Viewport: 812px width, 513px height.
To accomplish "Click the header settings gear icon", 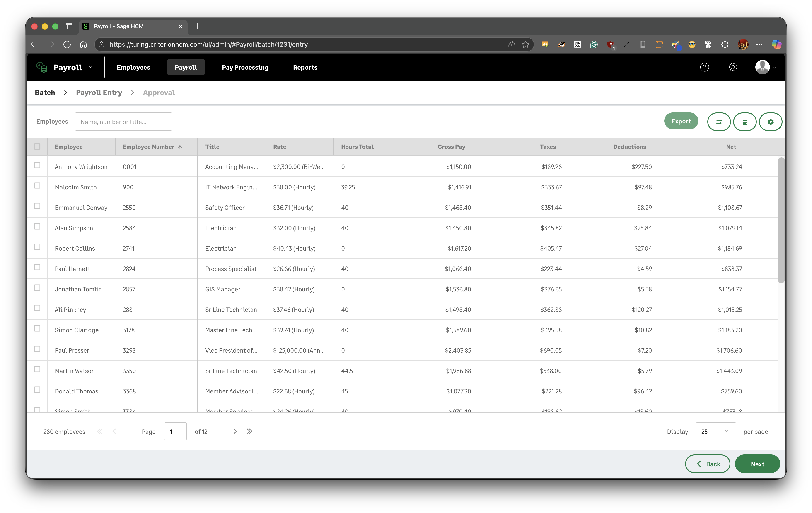I will pyautogui.click(x=732, y=68).
